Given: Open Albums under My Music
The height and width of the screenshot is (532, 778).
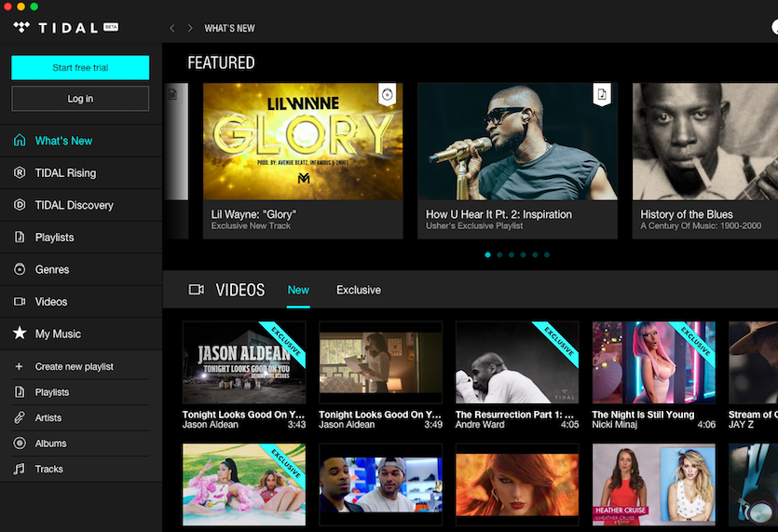Looking at the screenshot, I should (x=80, y=443).
